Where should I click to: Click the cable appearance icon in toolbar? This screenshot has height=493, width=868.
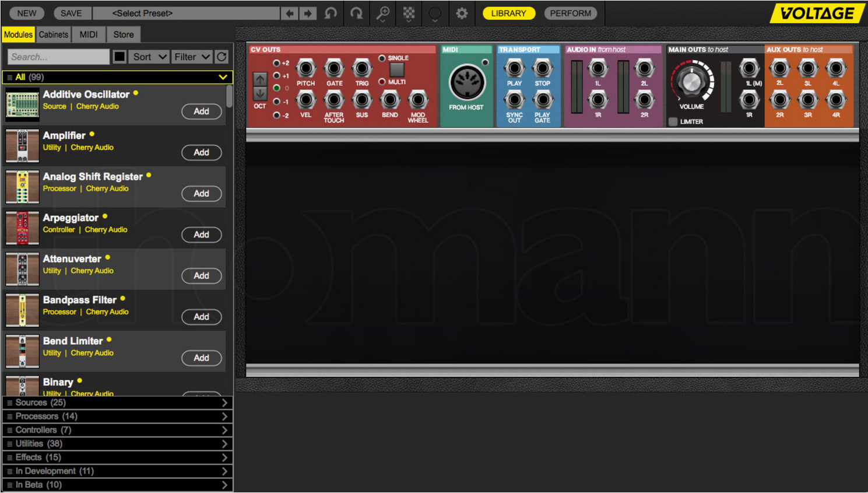tap(435, 13)
